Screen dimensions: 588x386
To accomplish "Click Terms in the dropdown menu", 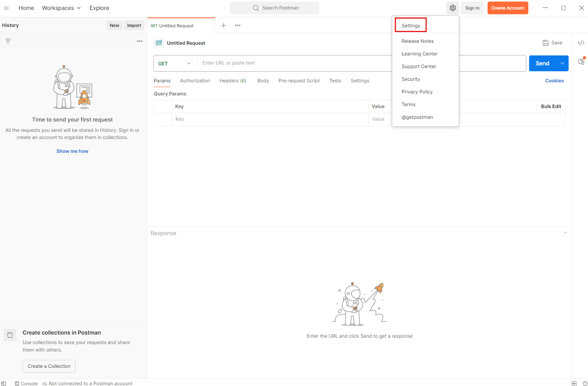I will 408,105.
